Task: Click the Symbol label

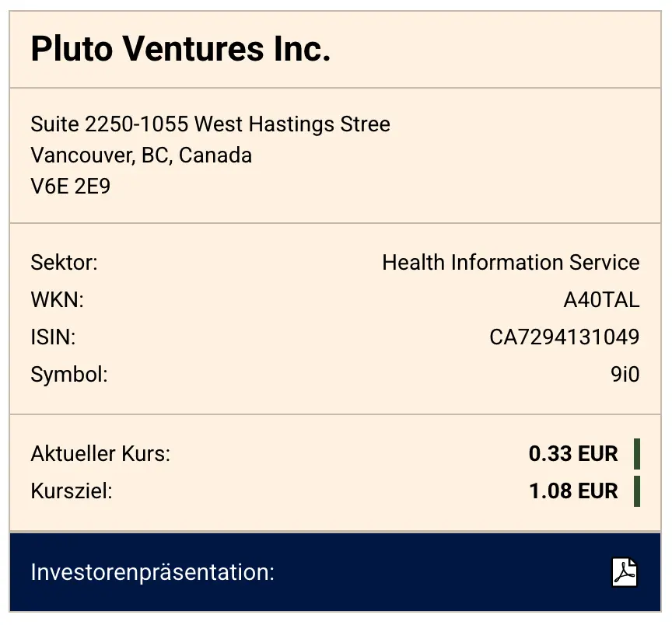Action: pyautogui.click(x=69, y=375)
